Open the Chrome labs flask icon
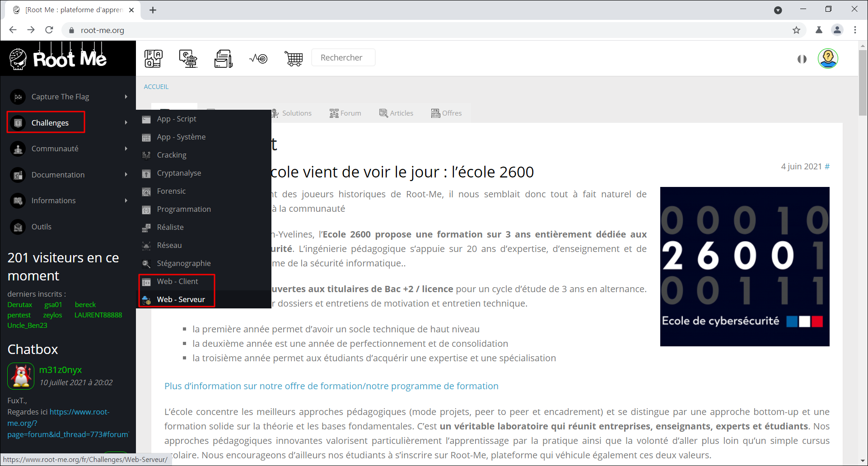The height and width of the screenshot is (466, 868). click(819, 30)
